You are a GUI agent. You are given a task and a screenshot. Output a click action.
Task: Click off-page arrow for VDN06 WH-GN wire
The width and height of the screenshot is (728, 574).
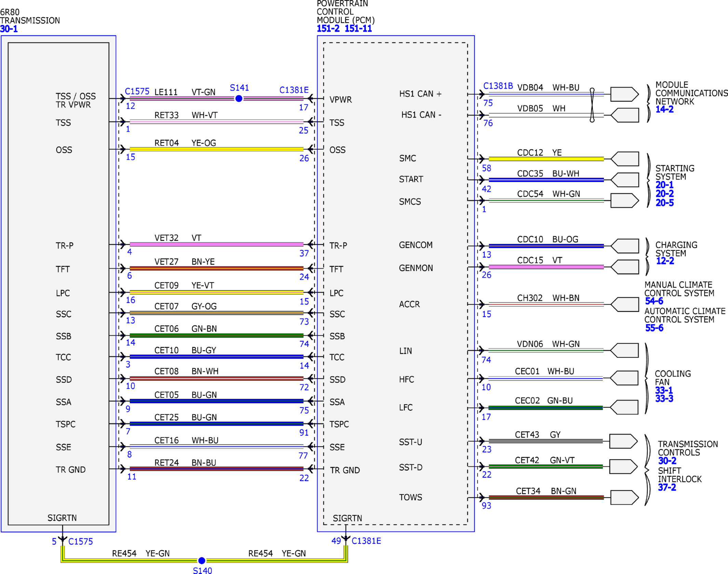(x=624, y=350)
